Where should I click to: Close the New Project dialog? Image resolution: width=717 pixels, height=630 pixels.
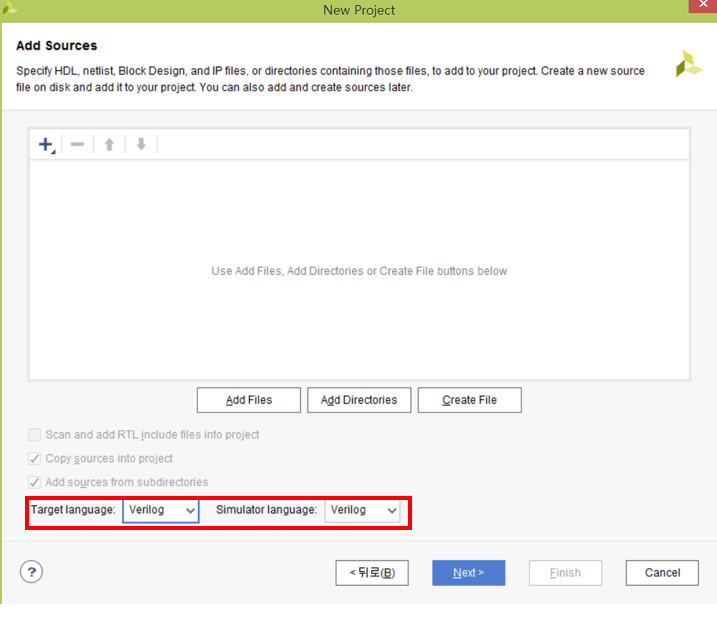703,5
